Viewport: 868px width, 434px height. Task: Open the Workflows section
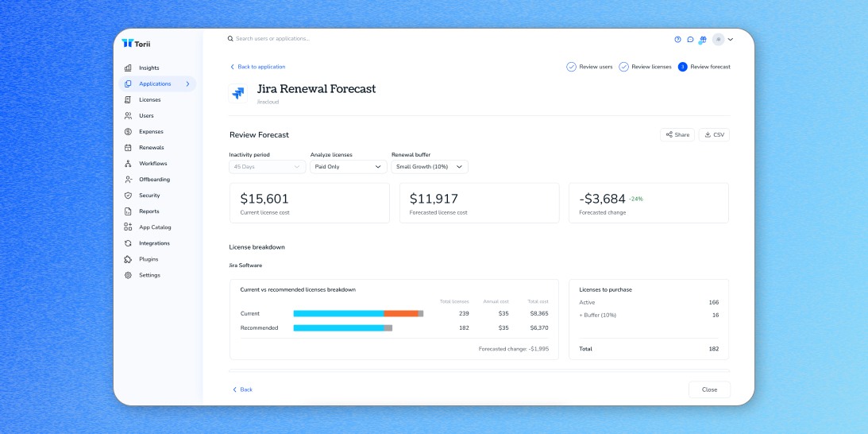pyautogui.click(x=152, y=164)
